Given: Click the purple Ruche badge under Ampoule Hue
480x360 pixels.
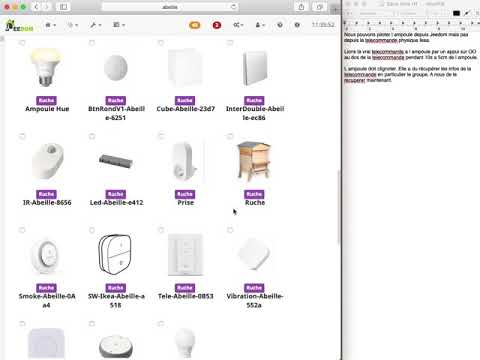Looking at the screenshot, I should point(46,100).
